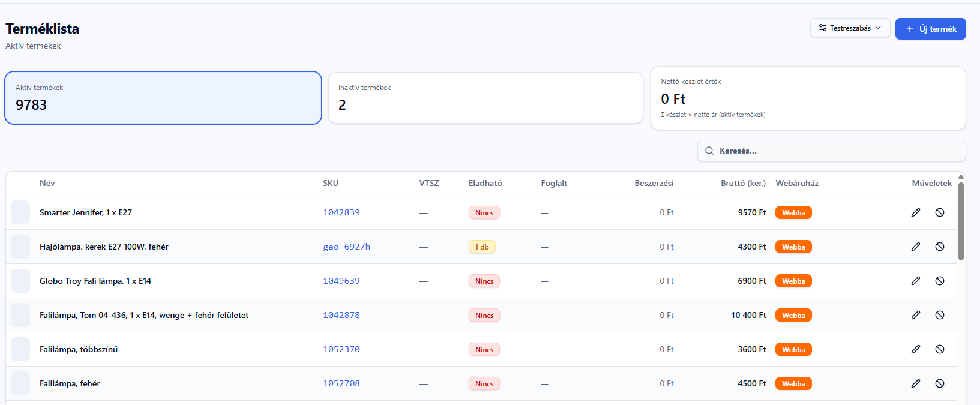980x405 pixels.
Task: Click product name Falilámpa, fehér
Action: tap(70, 383)
